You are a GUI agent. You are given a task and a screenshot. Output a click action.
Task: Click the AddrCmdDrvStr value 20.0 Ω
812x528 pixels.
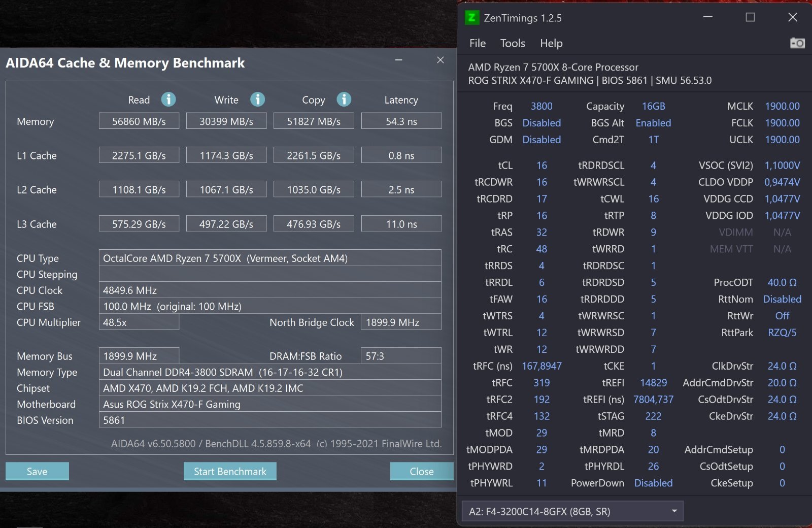point(782,383)
